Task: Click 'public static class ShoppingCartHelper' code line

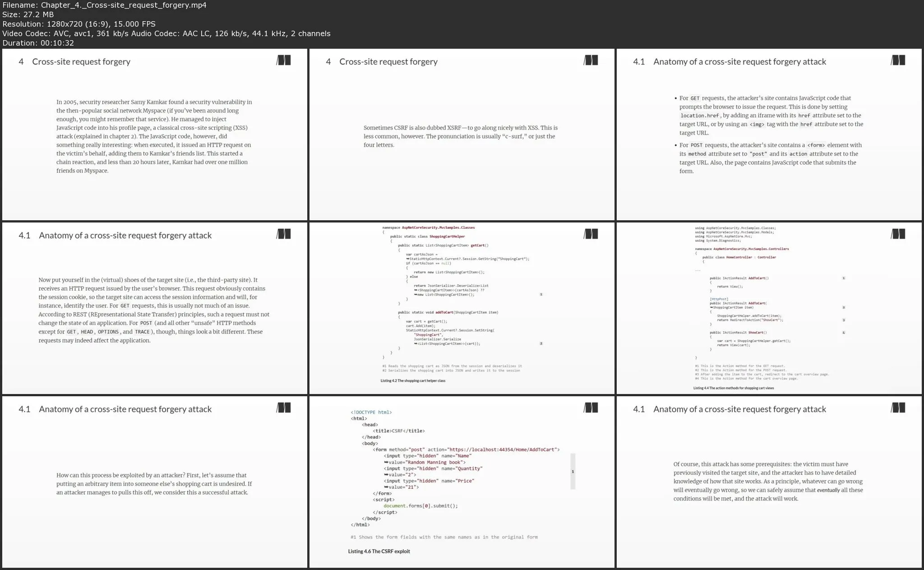Action: click(x=427, y=236)
